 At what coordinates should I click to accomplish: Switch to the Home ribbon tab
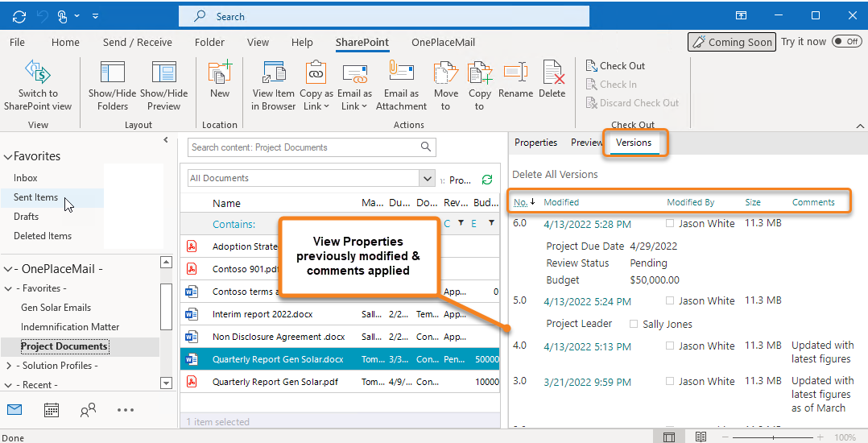click(65, 42)
